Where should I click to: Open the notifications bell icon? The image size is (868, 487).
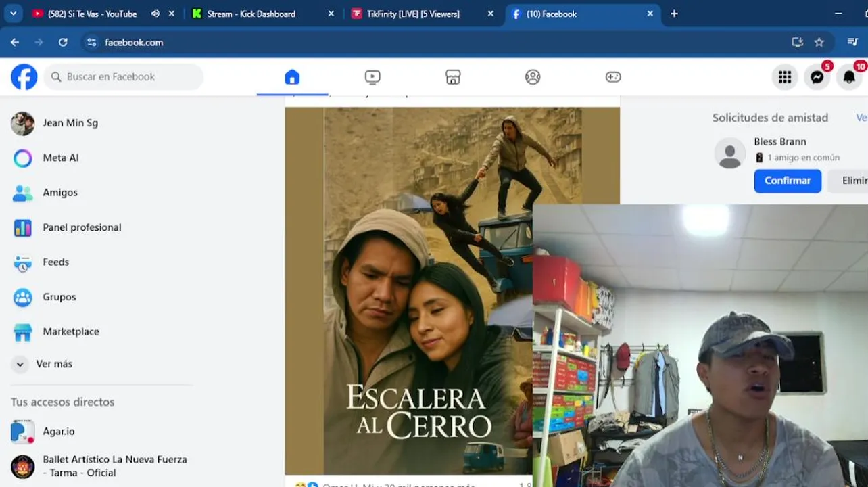click(x=849, y=77)
